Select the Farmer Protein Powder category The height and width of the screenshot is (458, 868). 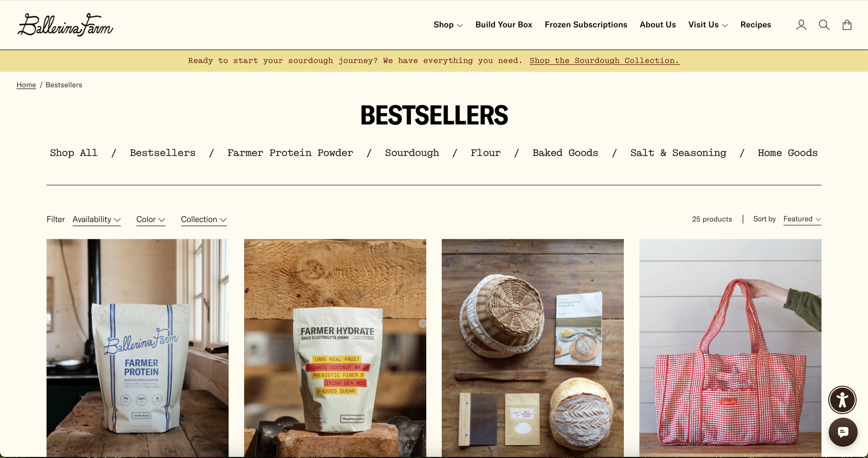point(290,153)
